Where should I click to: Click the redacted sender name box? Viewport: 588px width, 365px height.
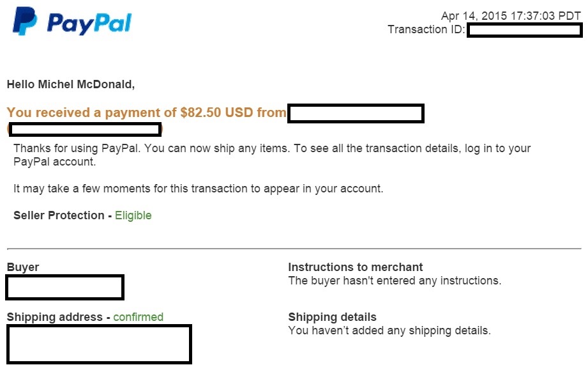click(x=356, y=114)
